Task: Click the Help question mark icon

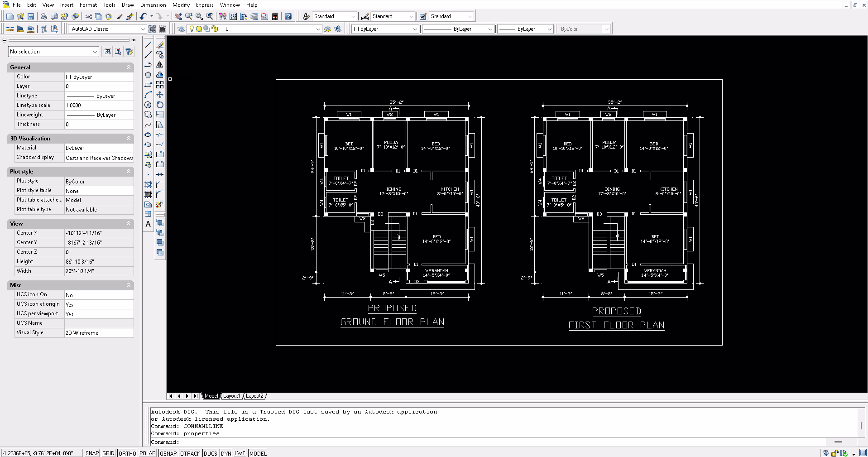Action: (288, 16)
